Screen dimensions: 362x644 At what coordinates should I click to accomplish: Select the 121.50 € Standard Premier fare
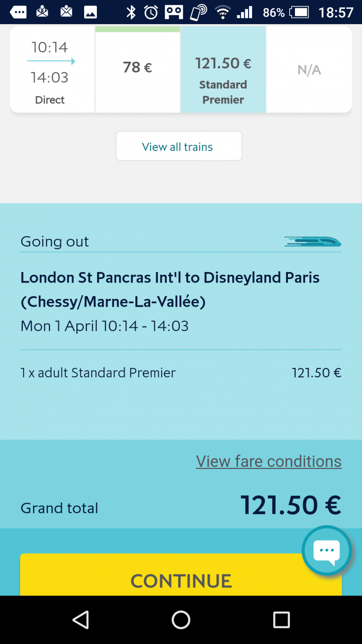224,69
